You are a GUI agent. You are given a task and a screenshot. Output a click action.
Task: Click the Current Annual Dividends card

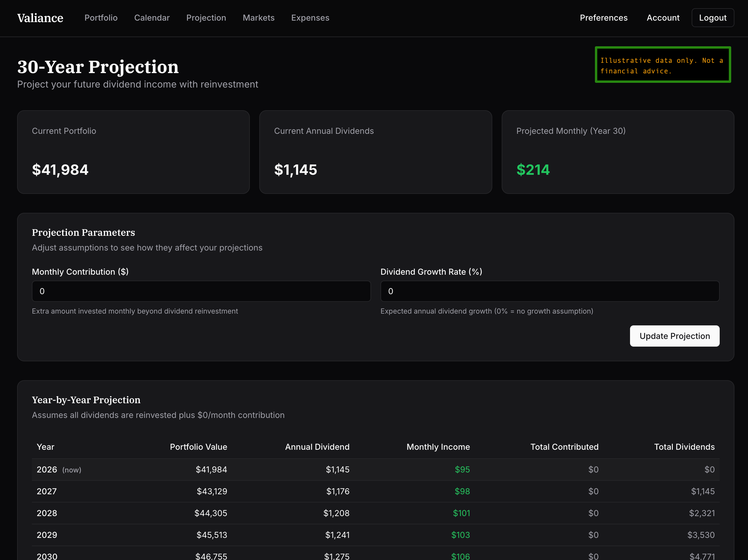(x=375, y=152)
